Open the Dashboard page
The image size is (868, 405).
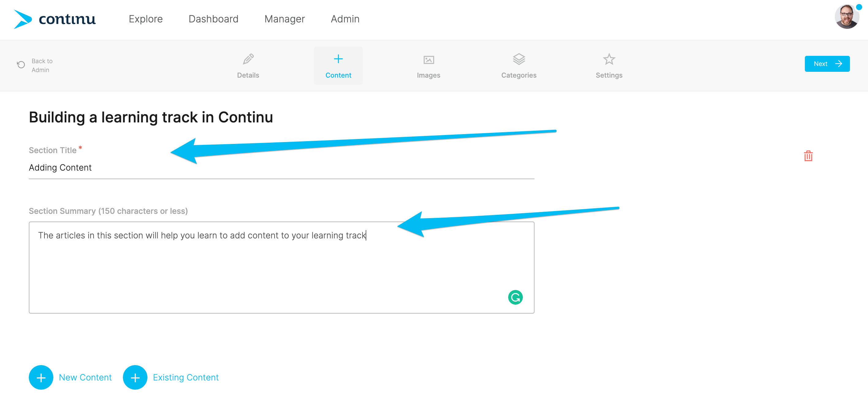pyautogui.click(x=213, y=19)
